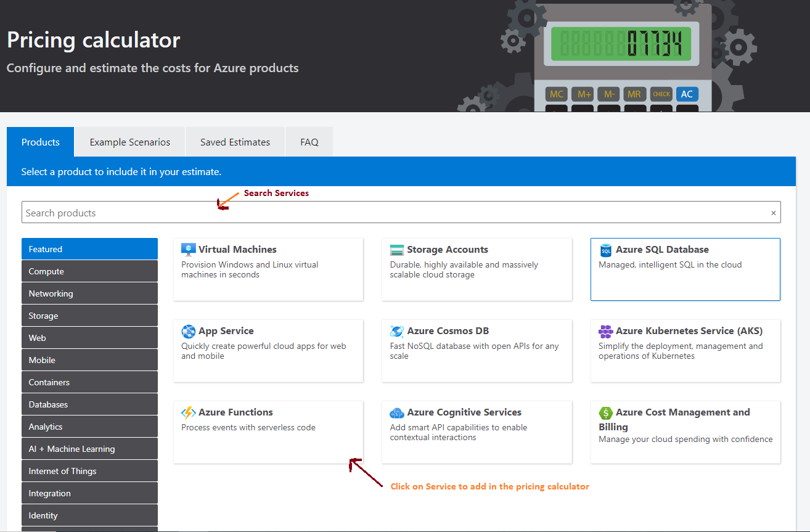Click the Azure Kubernetes Service cubes icon
The width and height of the screenshot is (810, 532).
pos(606,331)
